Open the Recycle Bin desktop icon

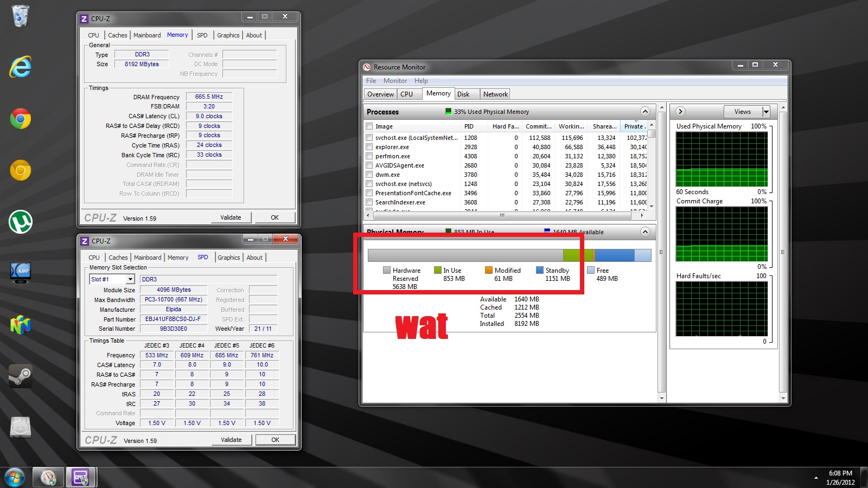coord(20,16)
